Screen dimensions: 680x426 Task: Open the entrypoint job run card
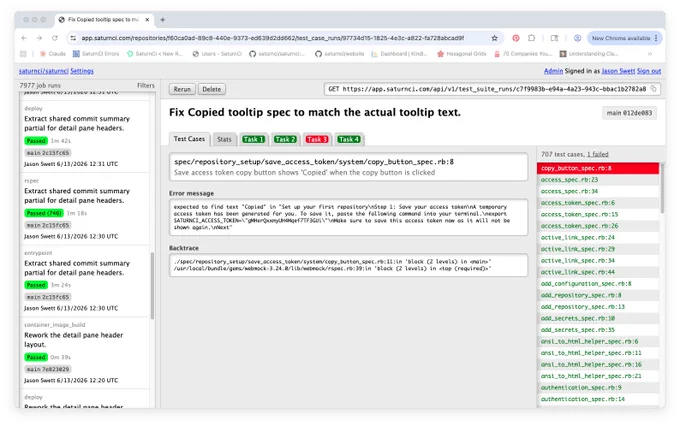(85, 281)
